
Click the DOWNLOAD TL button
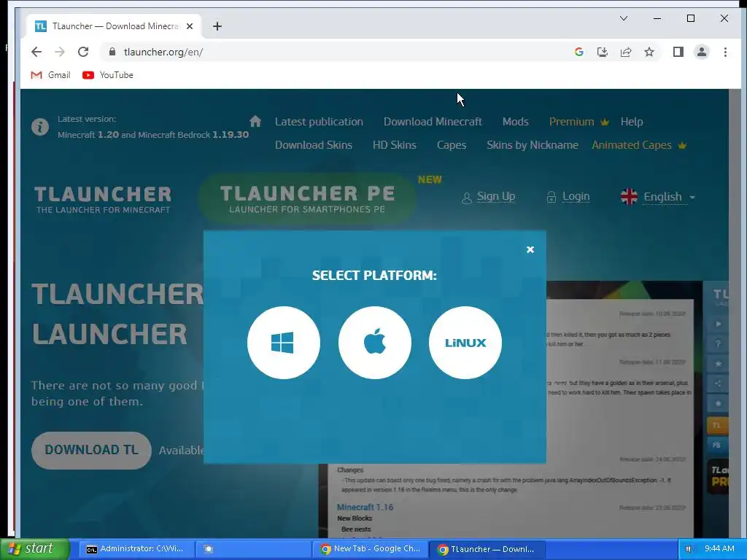point(91,450)
